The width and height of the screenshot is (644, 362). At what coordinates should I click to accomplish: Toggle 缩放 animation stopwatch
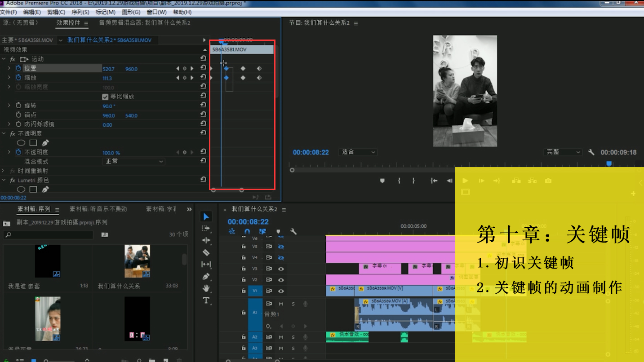18,78
